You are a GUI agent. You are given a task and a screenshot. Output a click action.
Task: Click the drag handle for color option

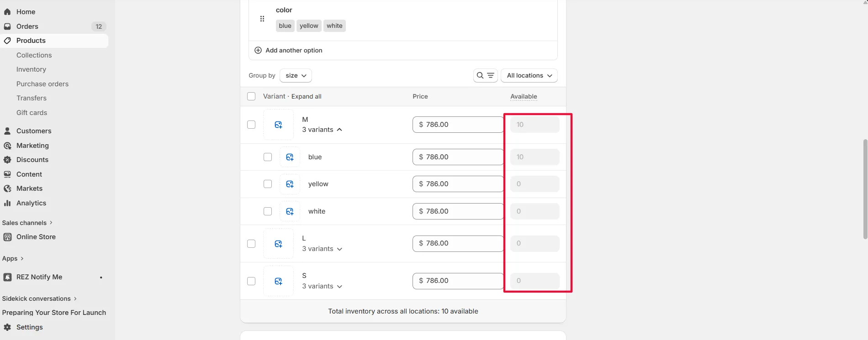coord(262,19)
